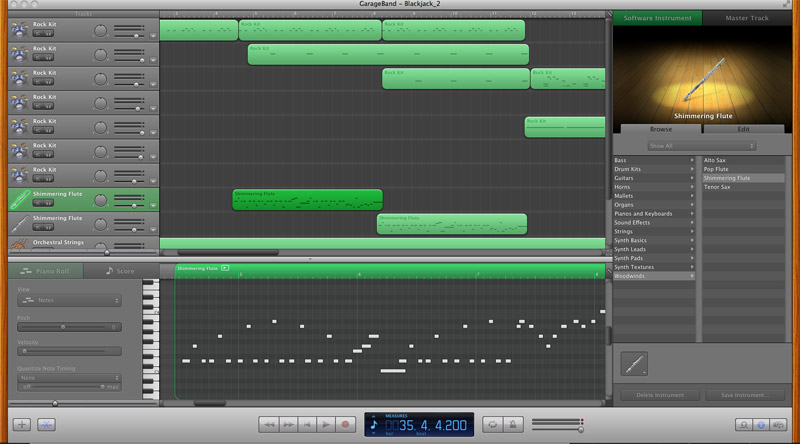Open Quantize Note Timing None dropdown
This screenshot has width=800, height=444.
tap(69, 378)
